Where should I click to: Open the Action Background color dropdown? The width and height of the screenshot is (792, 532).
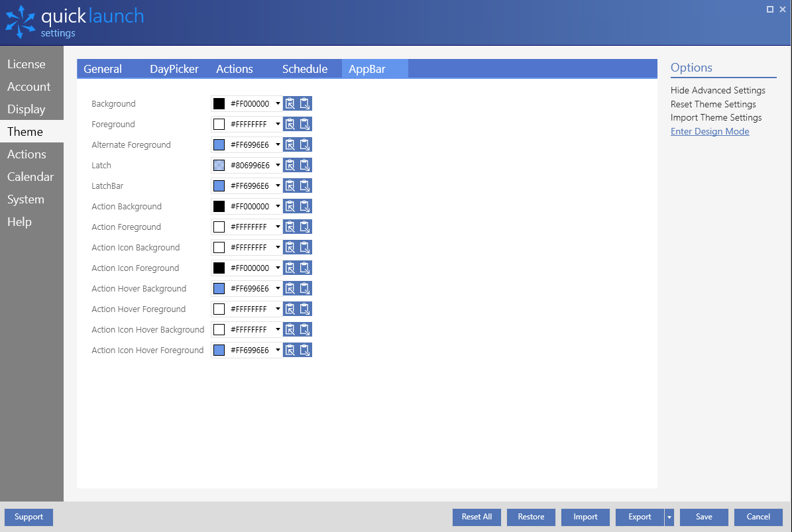click(x=278, y=207)
